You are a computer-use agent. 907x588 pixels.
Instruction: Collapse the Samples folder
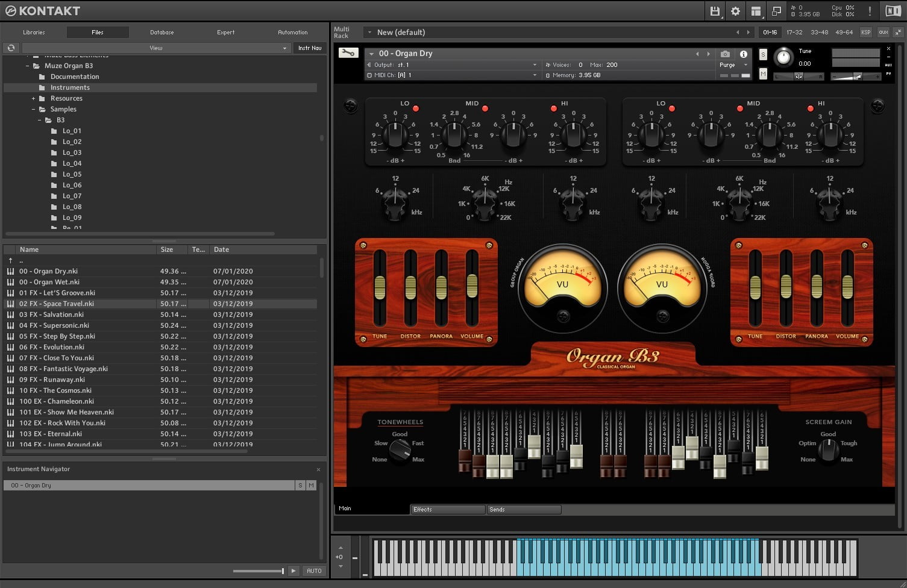tap(33, 109)
